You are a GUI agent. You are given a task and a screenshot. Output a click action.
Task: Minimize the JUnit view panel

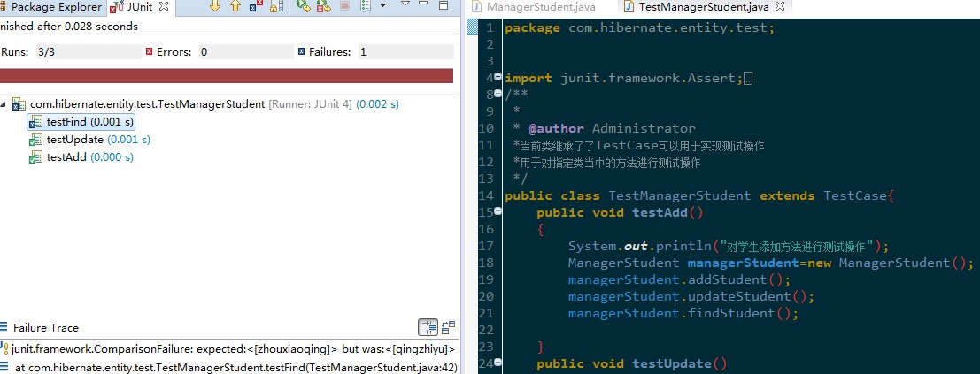pos(424,4)
